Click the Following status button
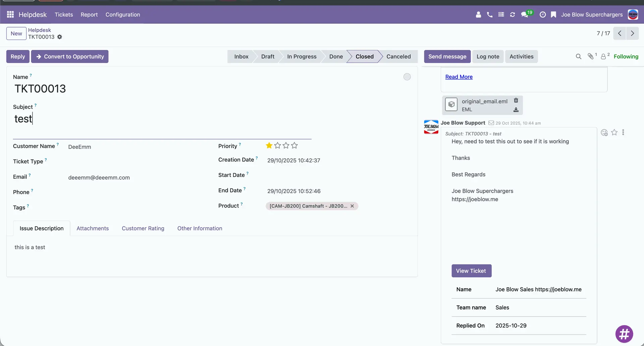The image size is (644, 346). click(626, 56)
